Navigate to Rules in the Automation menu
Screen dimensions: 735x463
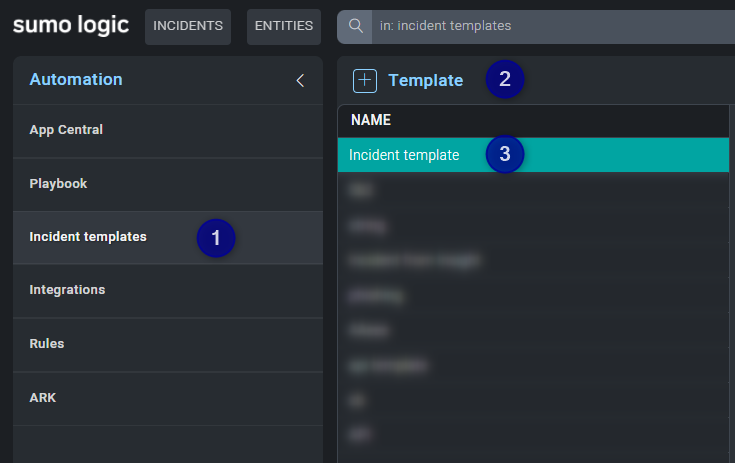(x=47, y=343)
